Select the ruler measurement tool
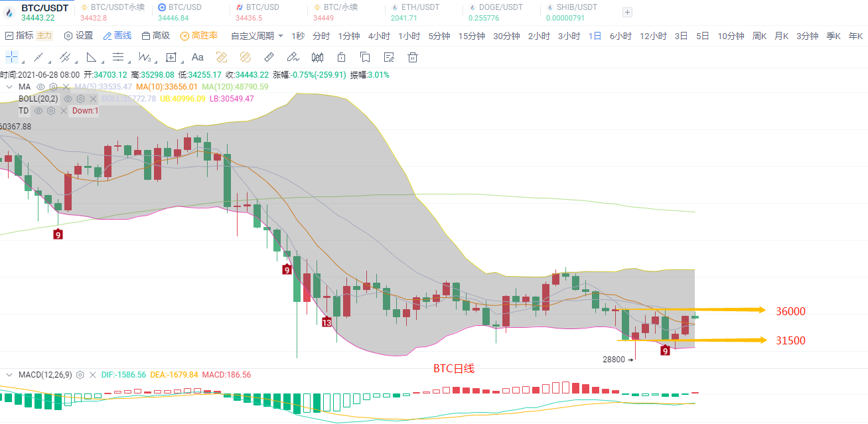868x424 pixels. click(x=269, y=58)
